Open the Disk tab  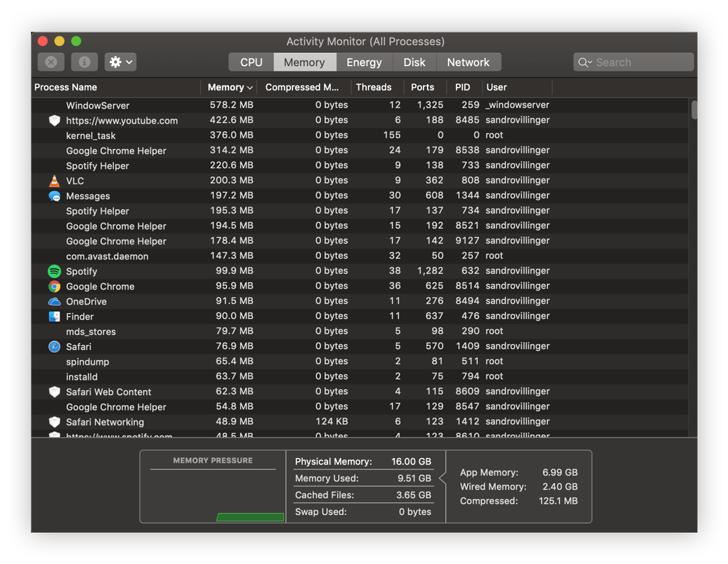[x=415, y=62]
